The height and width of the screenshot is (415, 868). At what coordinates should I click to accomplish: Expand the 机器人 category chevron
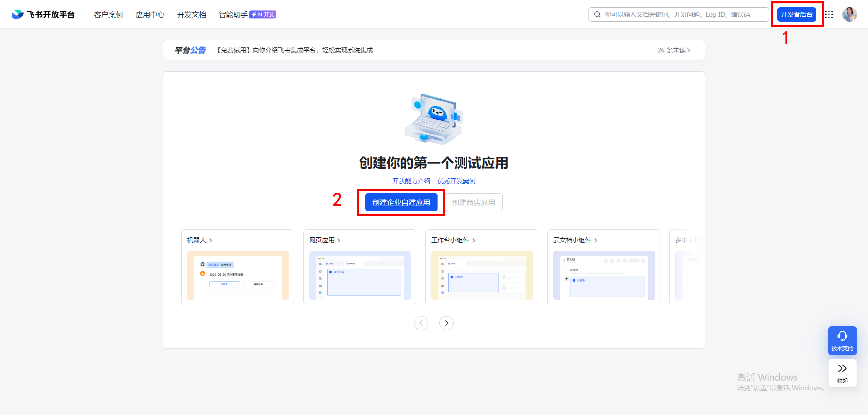pos(211,240)
